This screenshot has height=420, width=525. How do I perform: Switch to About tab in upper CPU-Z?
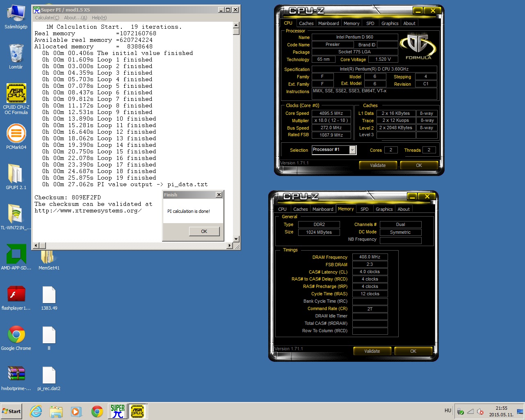409,23
